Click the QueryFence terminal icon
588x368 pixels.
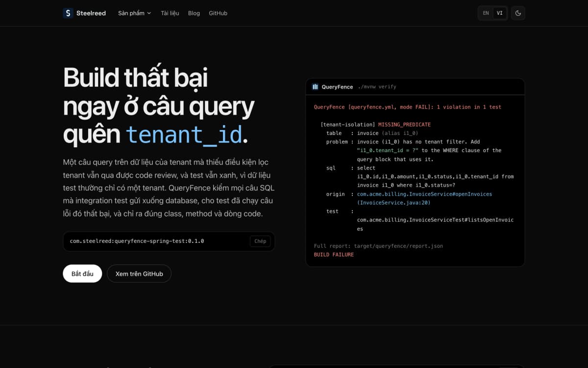315,87
